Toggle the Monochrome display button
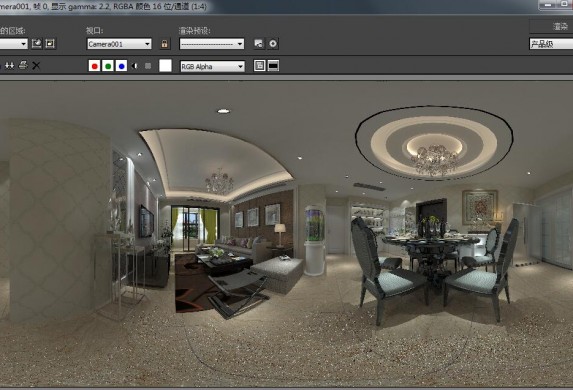The height and width of the screenshot is (390, 573). [148, 66]
